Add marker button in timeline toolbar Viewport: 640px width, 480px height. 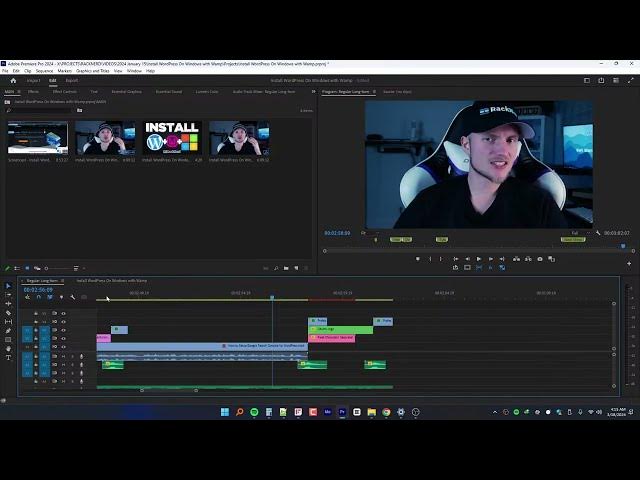[x=62, y=297]
